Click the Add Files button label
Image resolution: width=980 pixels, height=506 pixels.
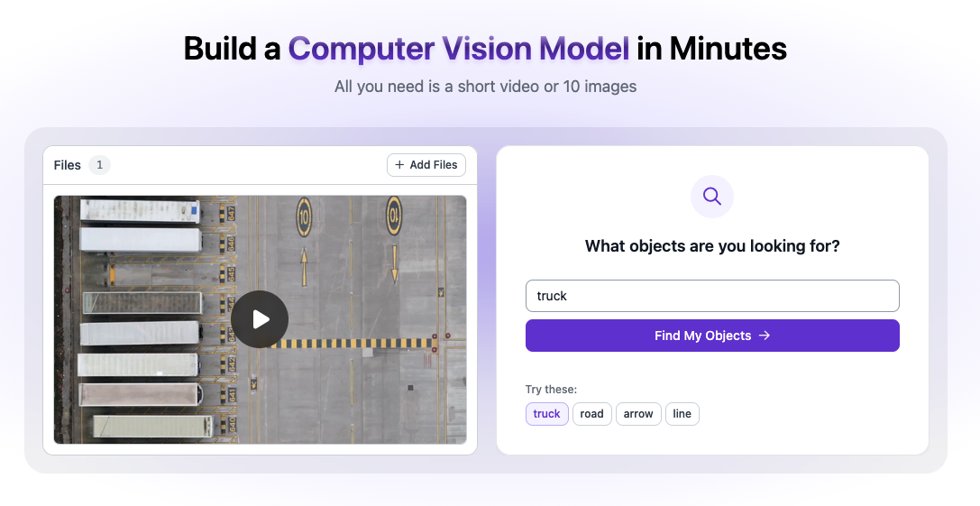(x=434, y=165)
